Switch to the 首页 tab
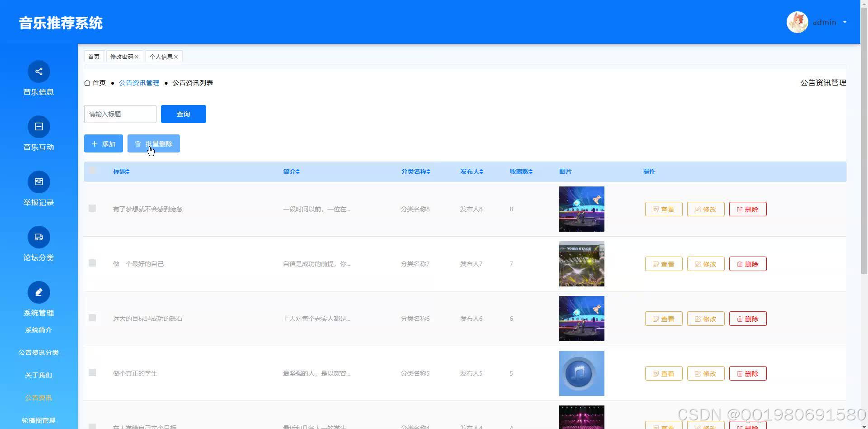 pos(94,57)
